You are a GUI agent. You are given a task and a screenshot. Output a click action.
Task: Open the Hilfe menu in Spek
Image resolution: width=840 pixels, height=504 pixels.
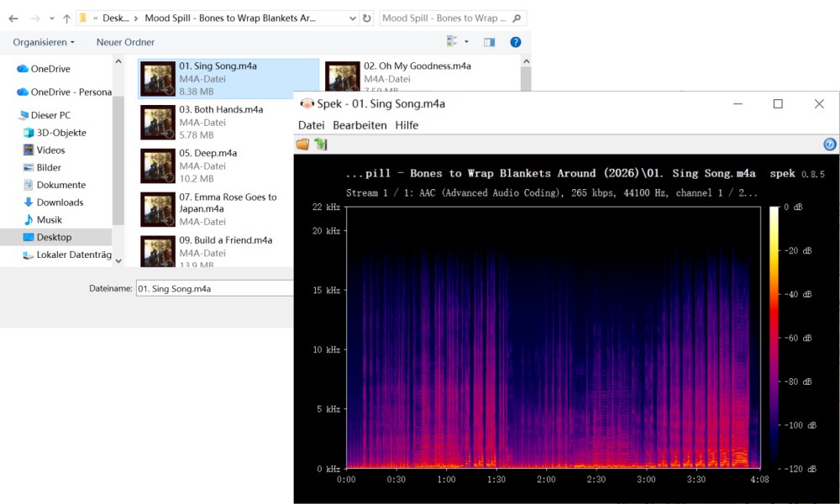[x=407, y=125]
